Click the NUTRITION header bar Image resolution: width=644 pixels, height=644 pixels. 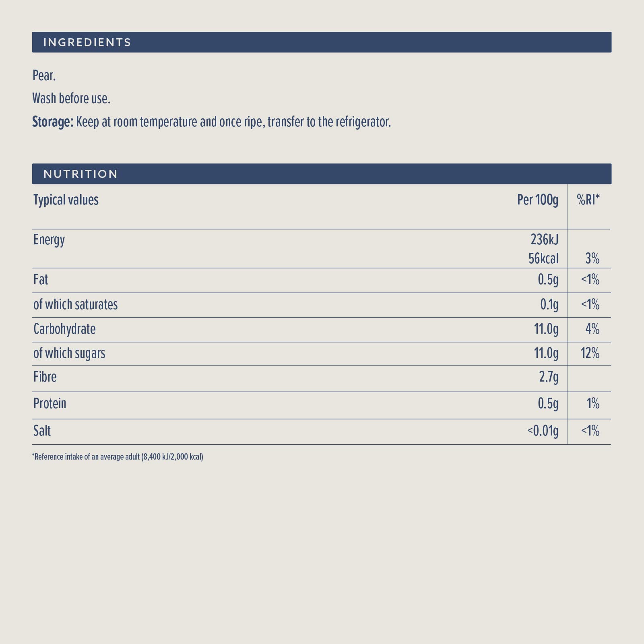pos(321,174)
